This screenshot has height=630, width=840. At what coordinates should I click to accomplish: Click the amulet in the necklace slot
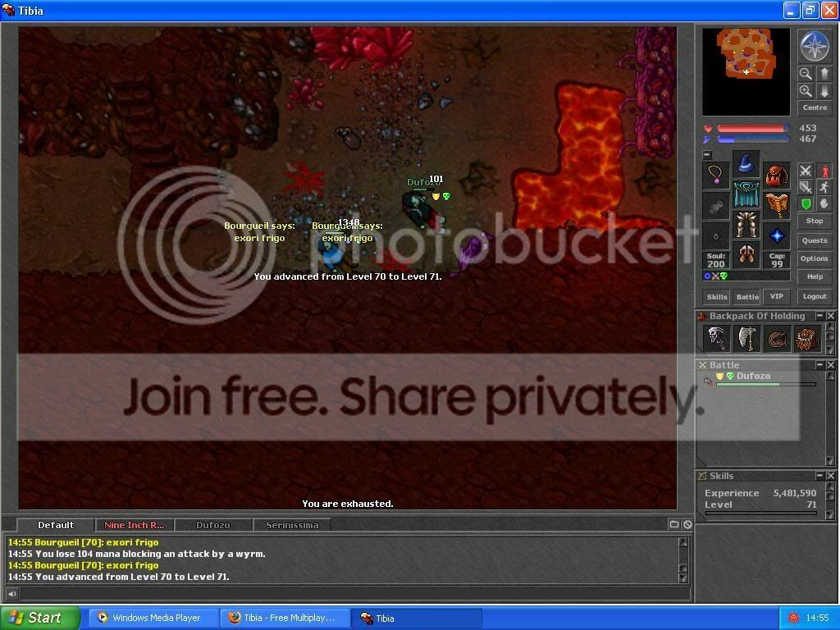click(x=716, y=176)
